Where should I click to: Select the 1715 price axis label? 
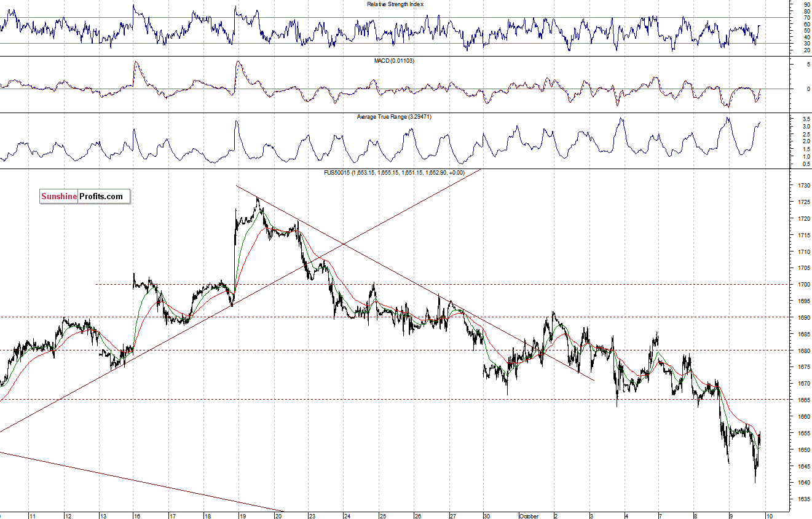(x=805, y=236)
